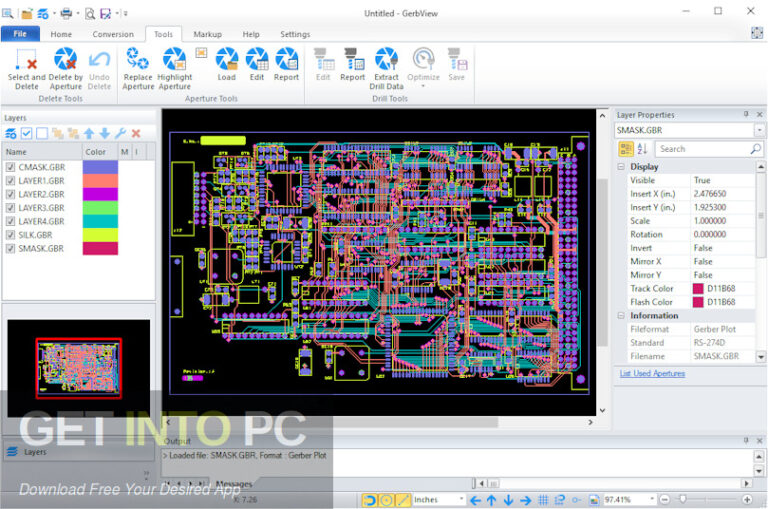
Task: Activate Highlight Aperture tool
Action: click(x=174, y=69)
